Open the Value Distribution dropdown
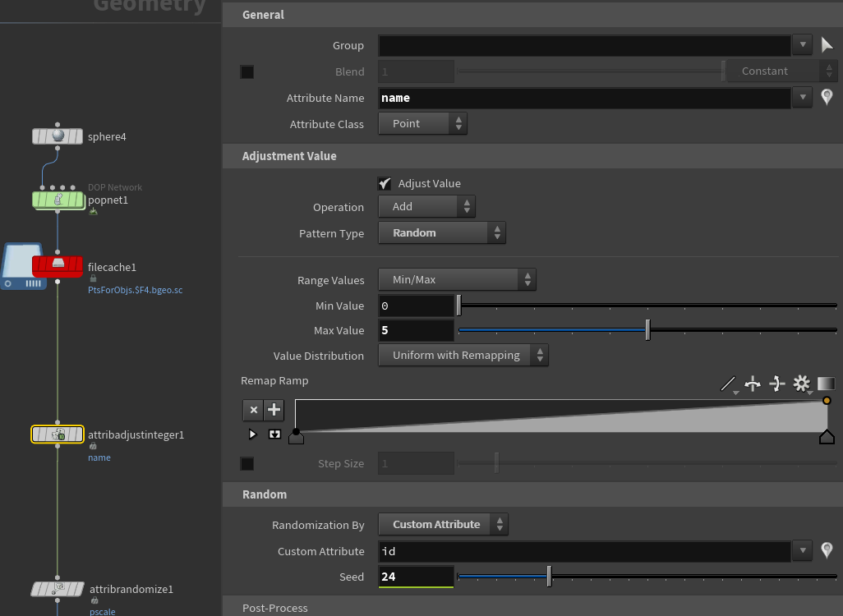The image size is (843, 616). 463,356
